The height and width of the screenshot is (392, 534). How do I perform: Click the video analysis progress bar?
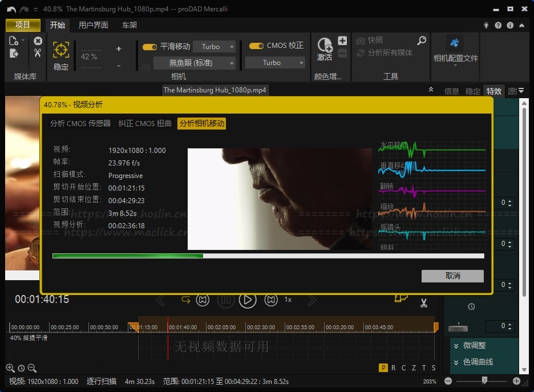268,256
